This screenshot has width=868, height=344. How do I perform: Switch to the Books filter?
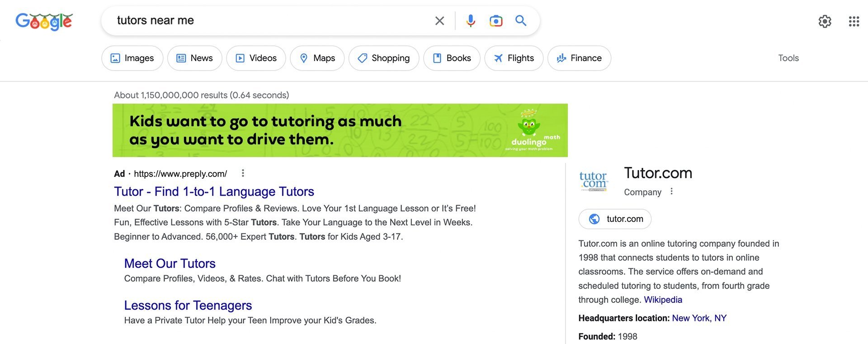[452, 58]
